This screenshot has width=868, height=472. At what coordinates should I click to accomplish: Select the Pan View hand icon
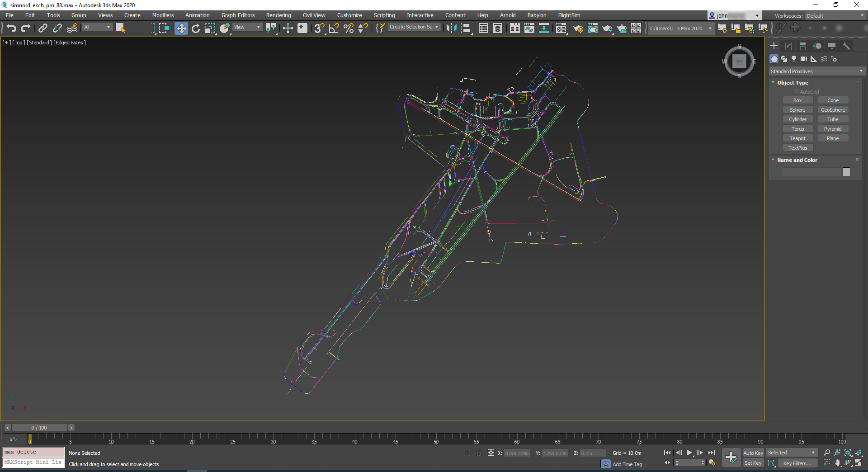(x=838, y=463)
